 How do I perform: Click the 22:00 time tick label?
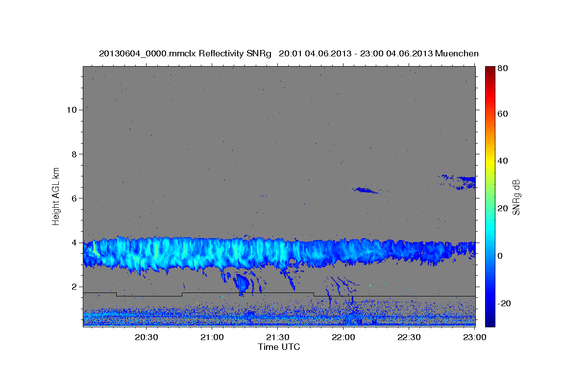pos(343,338)
